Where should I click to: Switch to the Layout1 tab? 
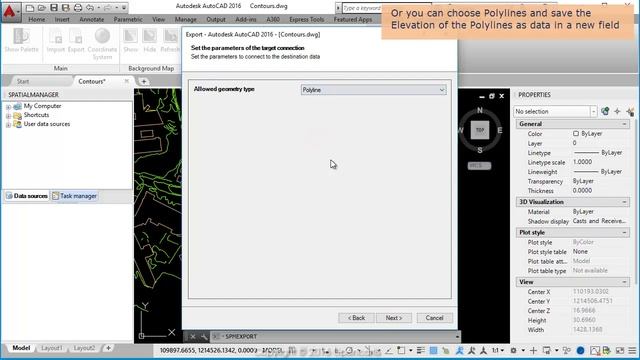tap(51, 348)
